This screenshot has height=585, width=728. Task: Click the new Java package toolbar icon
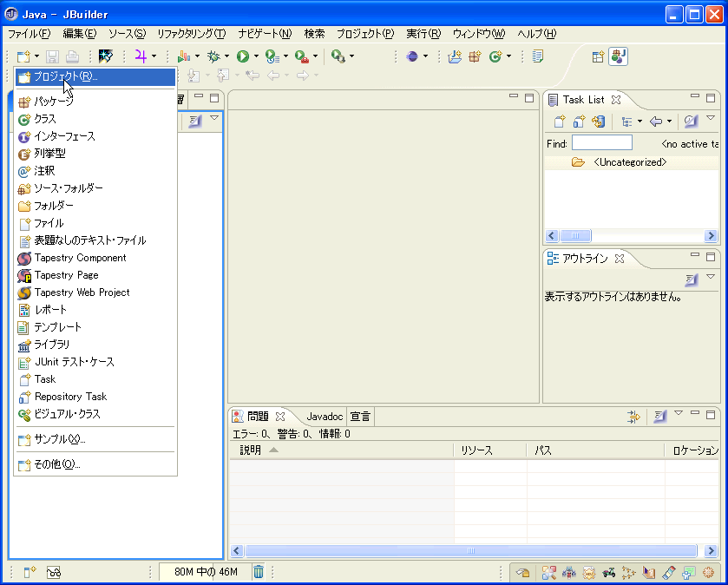tap(475, 56)
